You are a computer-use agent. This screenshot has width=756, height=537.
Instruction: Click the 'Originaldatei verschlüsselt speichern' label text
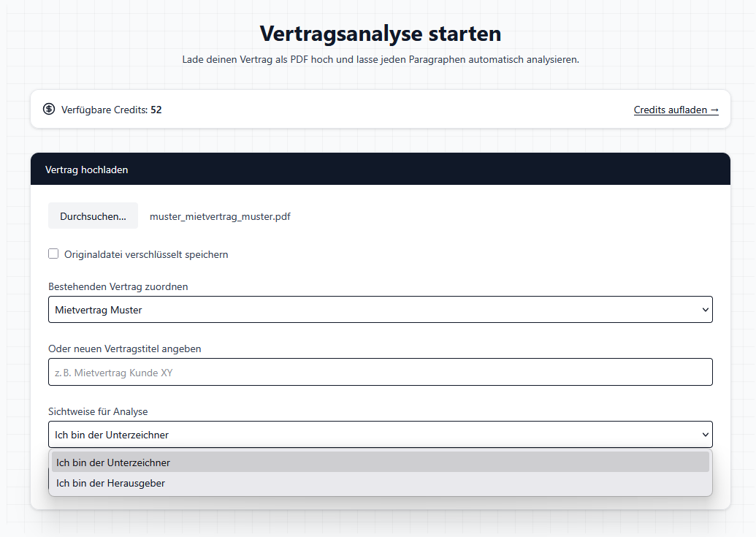pyautogui.click(x=146, y=254)
